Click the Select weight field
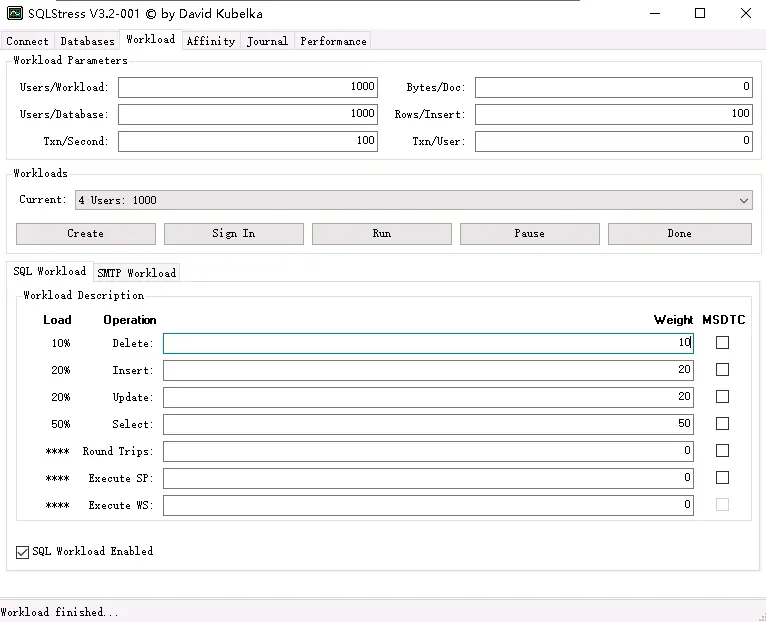Screen dimensions: 766x622 click(x=428, y=424)
